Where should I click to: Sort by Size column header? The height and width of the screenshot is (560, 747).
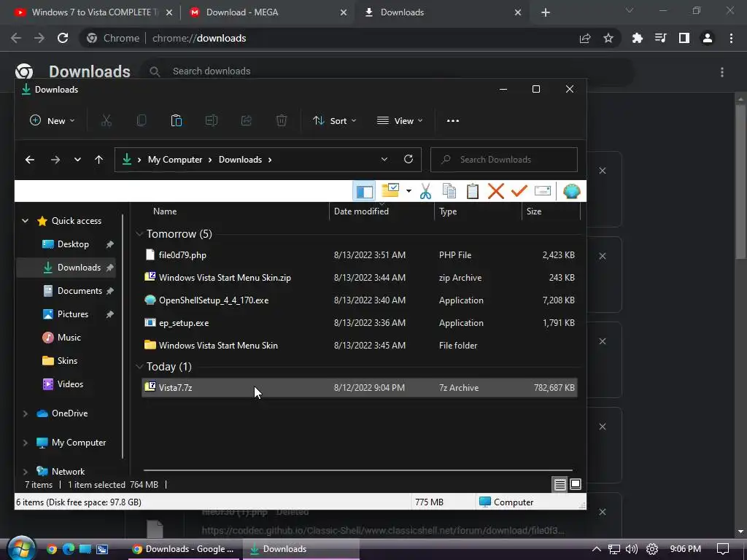point(533,211)
